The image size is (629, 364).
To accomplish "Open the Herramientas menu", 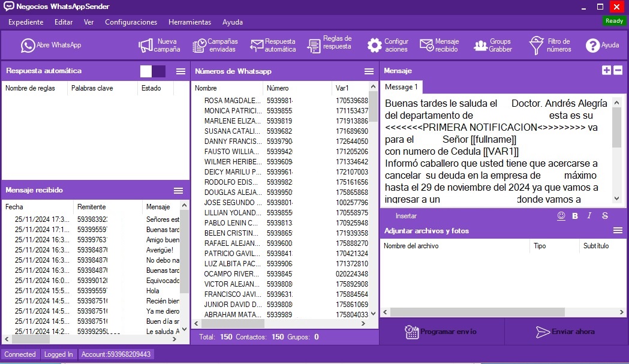I will 189,22.
